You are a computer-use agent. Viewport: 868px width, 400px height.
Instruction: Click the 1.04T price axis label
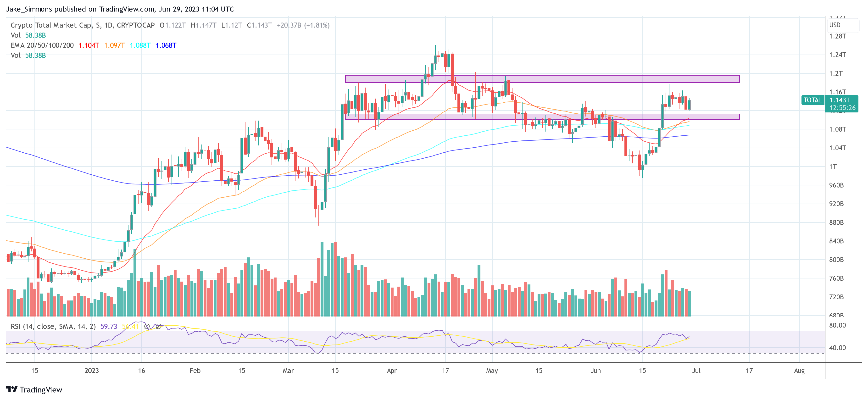837,148
